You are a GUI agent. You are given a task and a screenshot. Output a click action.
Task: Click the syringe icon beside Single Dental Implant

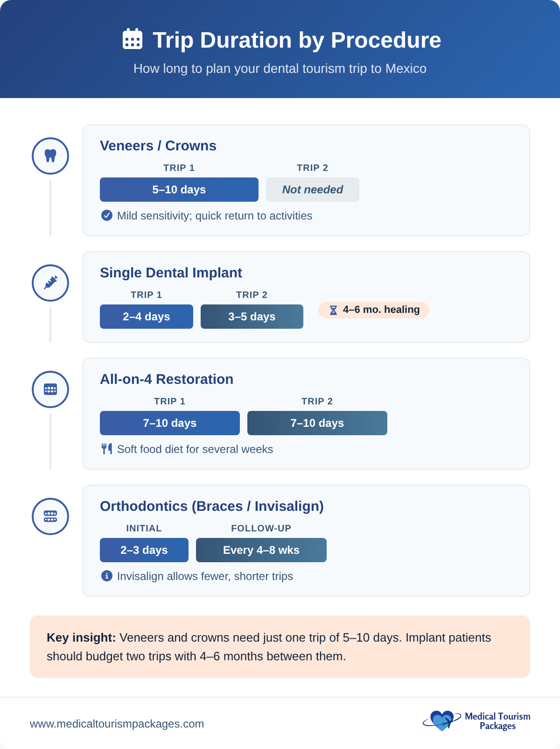click(50, 283)
